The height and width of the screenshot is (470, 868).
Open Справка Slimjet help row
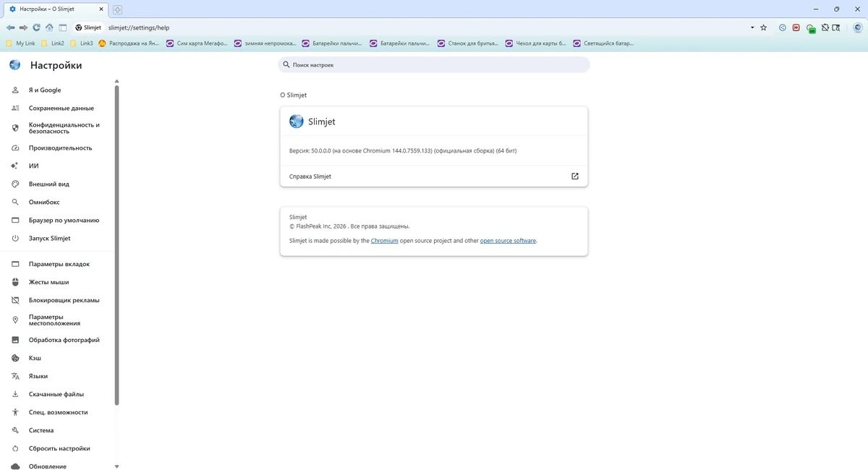[434, 176]
